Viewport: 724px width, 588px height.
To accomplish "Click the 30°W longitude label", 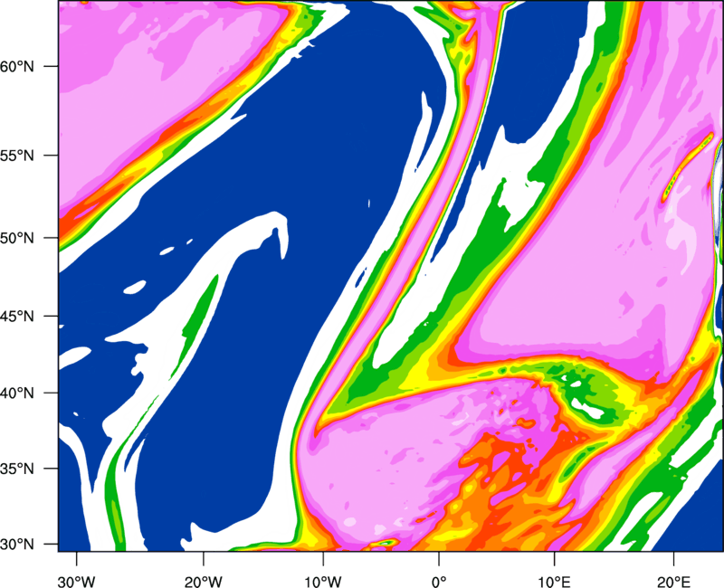I will 77,582.
